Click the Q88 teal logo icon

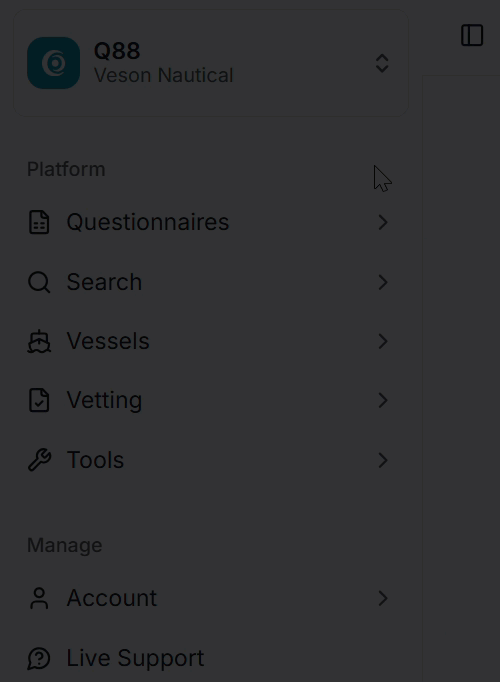click(x=53, y=63)
